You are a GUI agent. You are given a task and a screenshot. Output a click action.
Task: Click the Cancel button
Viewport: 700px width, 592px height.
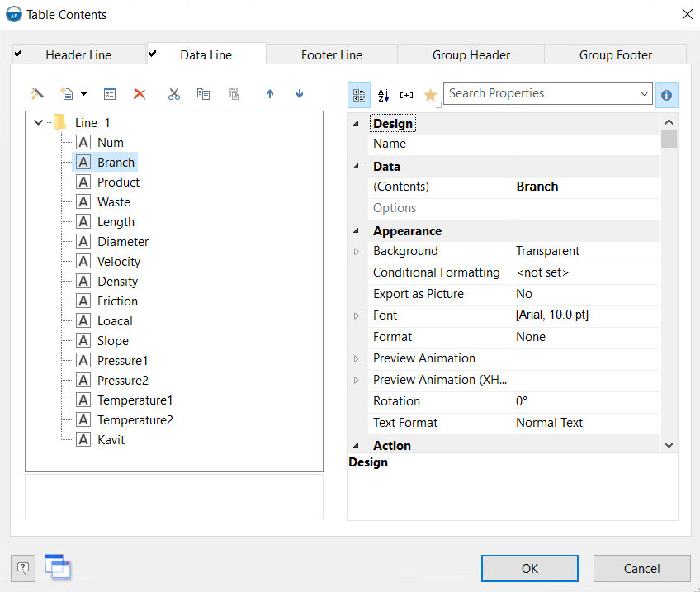pos(641,568)
